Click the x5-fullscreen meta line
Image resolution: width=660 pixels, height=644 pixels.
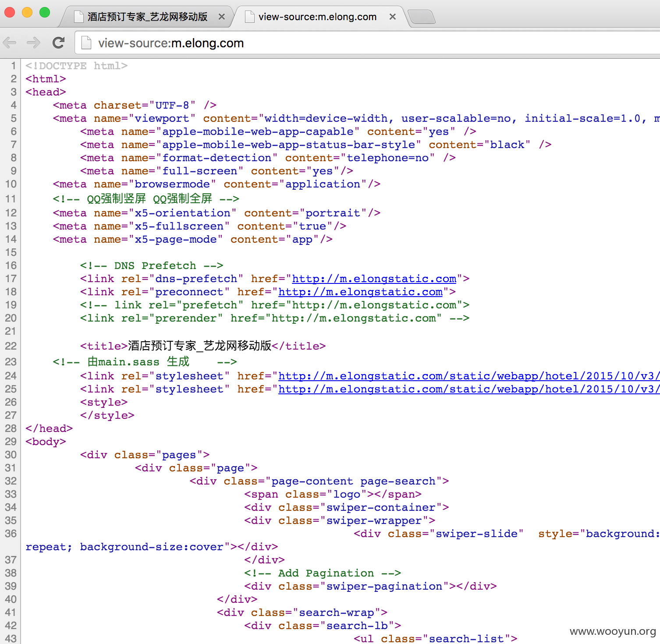[x=199, y=226]
